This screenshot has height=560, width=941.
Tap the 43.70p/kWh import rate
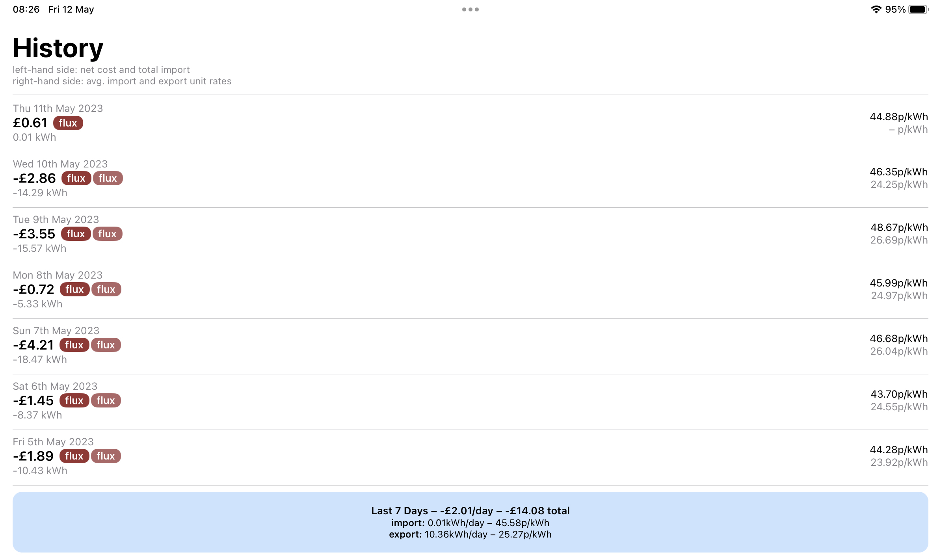click(x=899, y=394)
